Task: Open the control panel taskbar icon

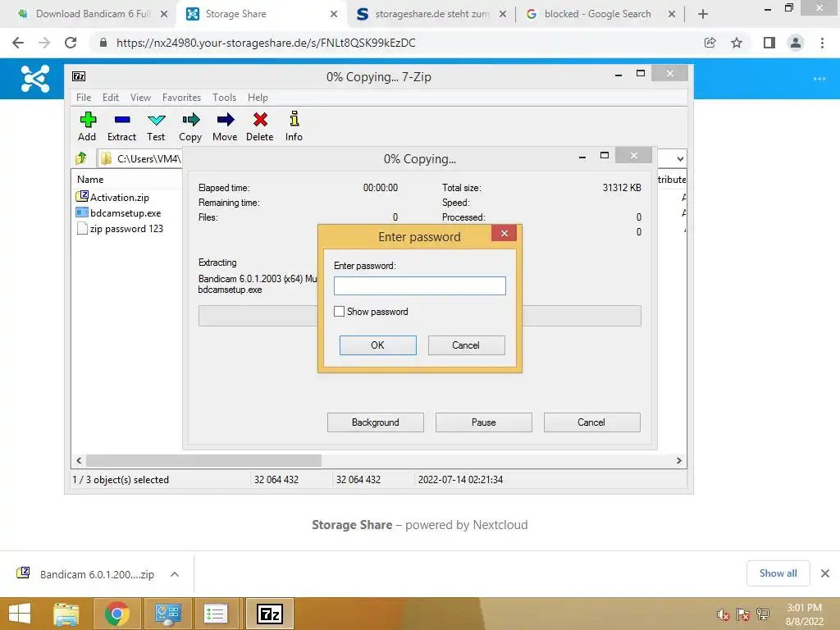Action: pos(167,614)
